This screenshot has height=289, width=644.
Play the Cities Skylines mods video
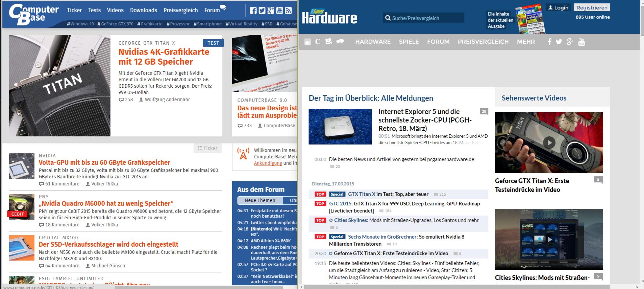point(549,239)
